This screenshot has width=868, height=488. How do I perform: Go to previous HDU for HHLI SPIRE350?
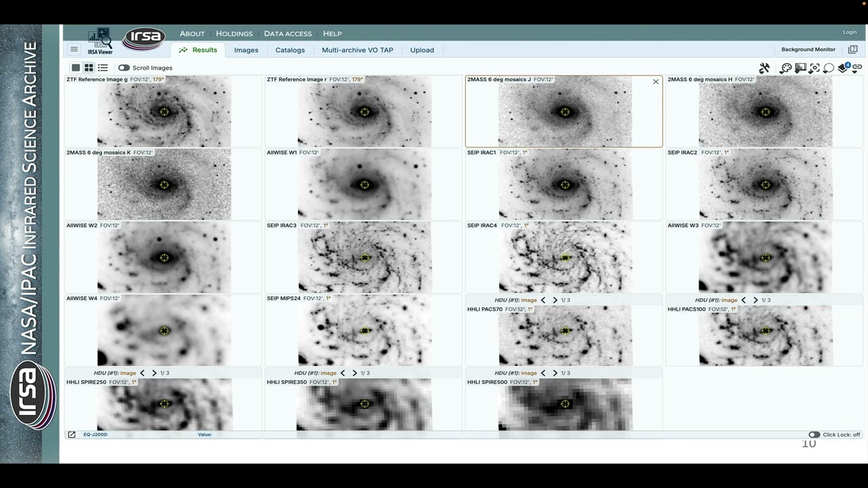[342, 373]
